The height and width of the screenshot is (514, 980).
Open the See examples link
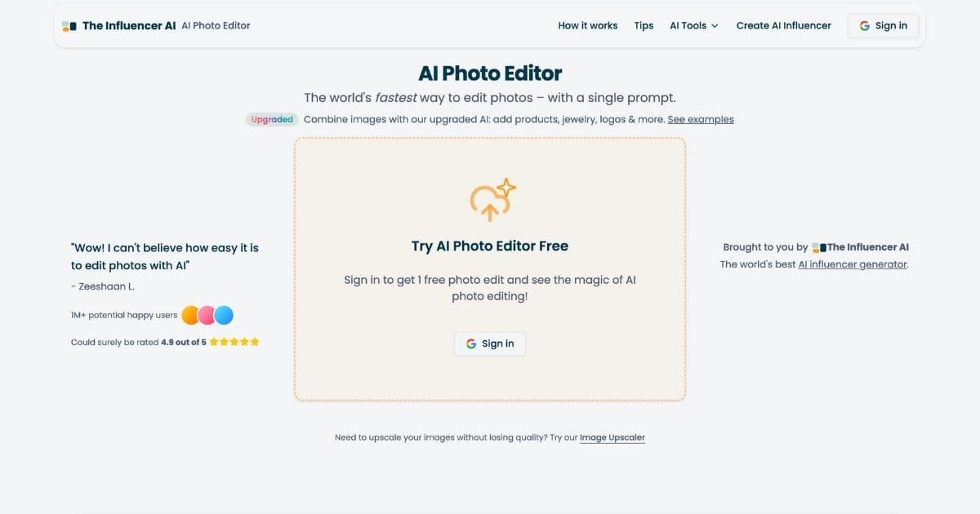pos(701,119)
